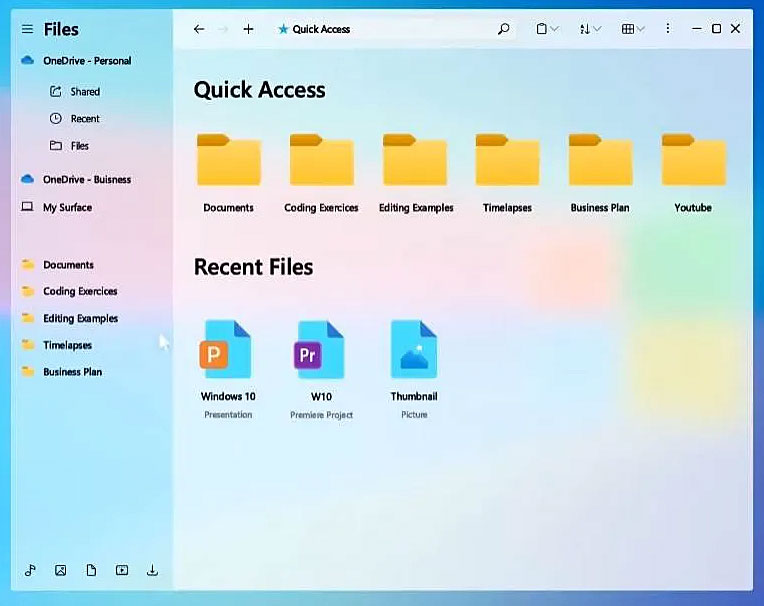Click the OneDrive Personal cloud icon
This screenshot has height=606, width=764.
pos(27,60)
